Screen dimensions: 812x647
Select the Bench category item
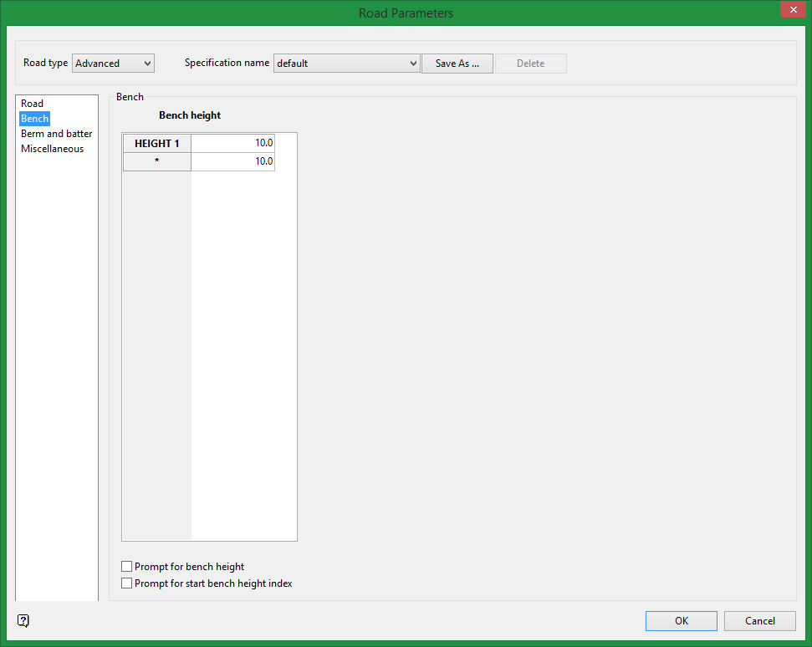[x=34, y=119]
